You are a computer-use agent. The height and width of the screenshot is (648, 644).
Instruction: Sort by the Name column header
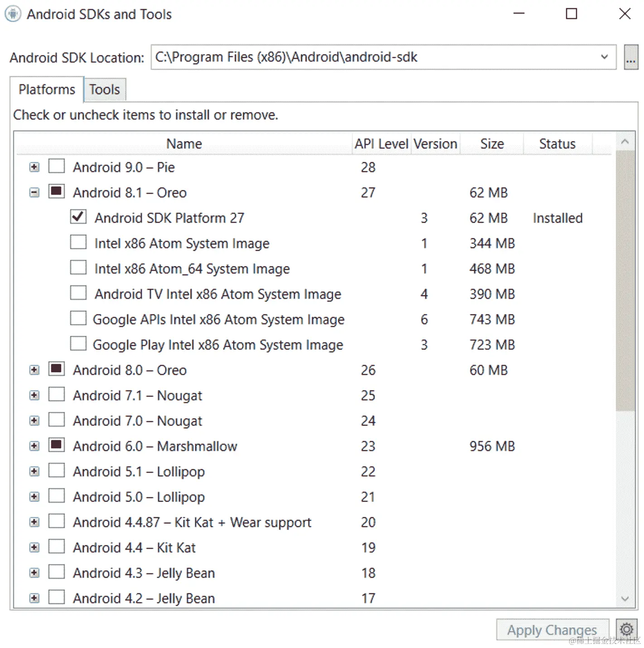pyautogui.click(x=184, y=144)
